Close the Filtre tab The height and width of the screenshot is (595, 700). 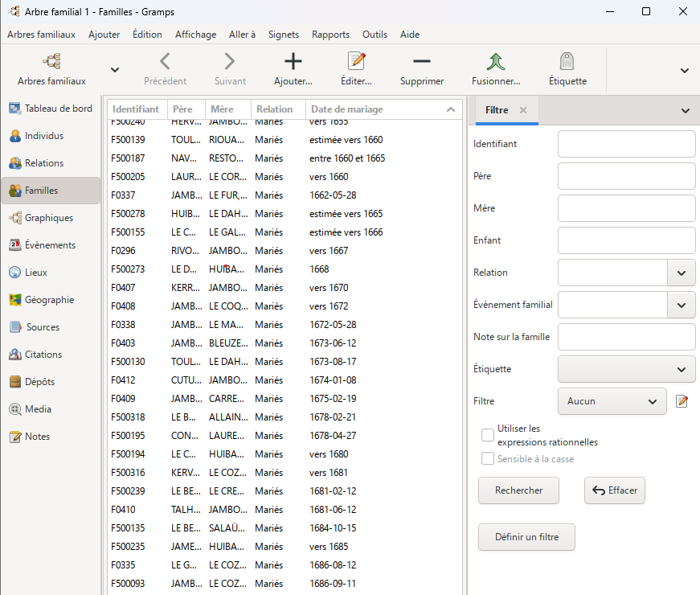point(523,110)
